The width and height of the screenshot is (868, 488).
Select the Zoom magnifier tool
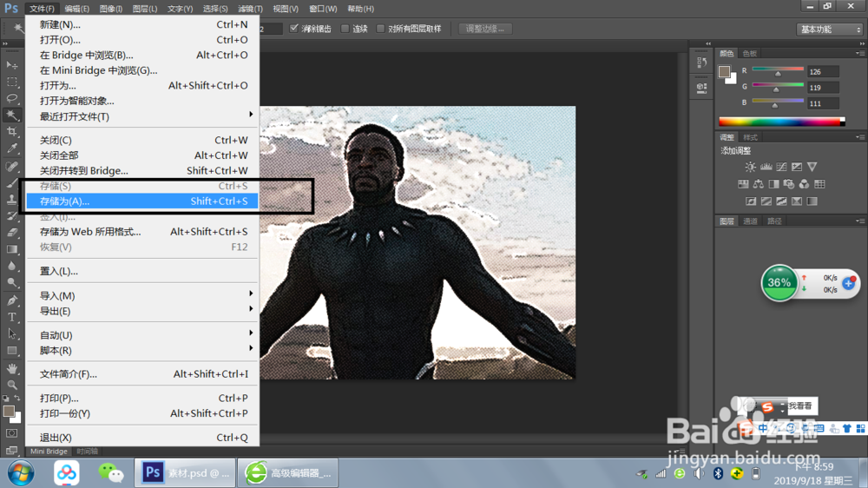pyautogui.click(x=11, y=385)
